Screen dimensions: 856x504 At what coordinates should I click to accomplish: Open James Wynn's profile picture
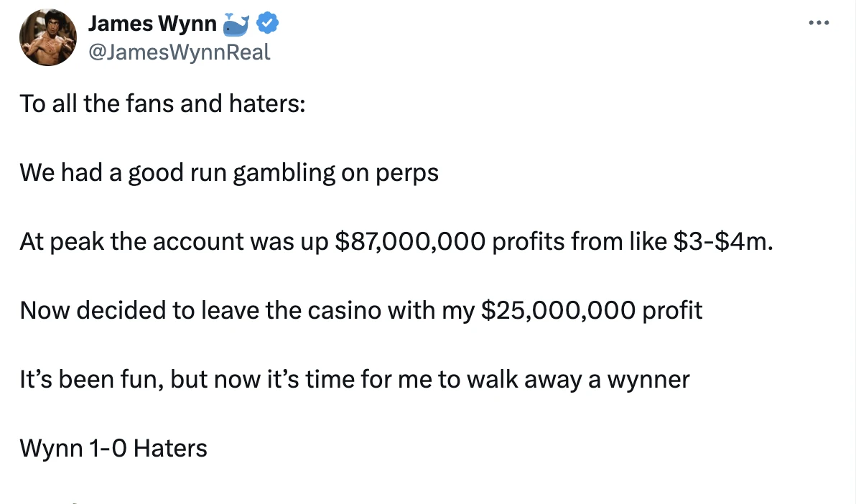pos(47,37)
